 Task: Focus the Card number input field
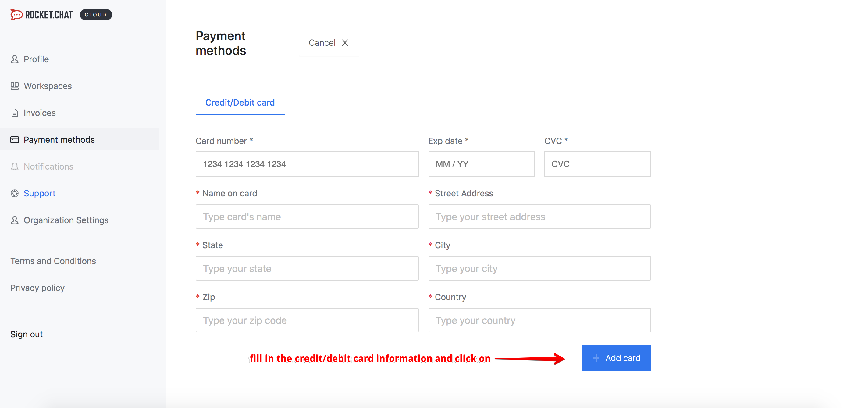point(307,164)
